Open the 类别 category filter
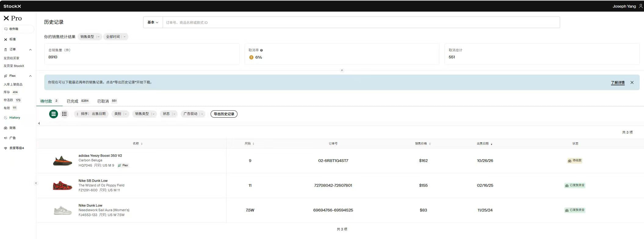 (x=120, y=114)
